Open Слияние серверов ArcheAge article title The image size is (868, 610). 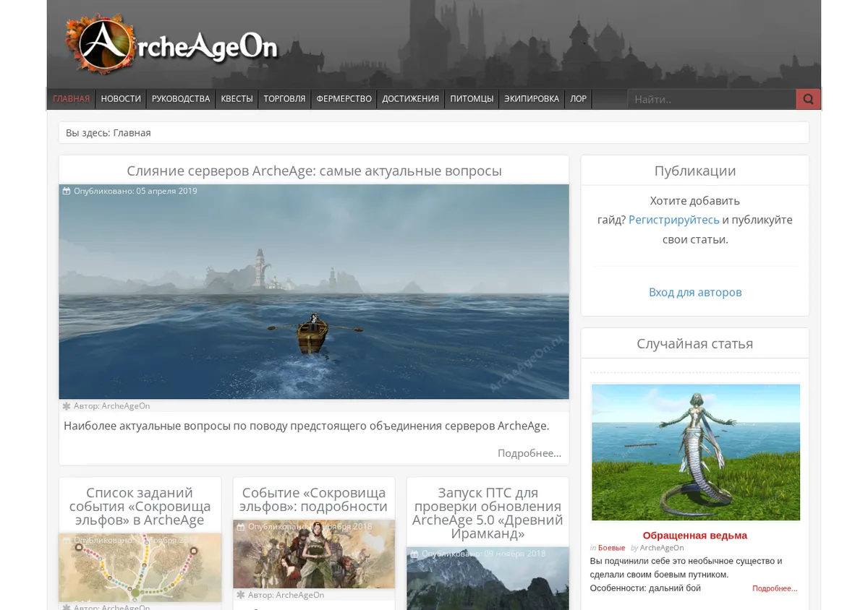point(314,171)
